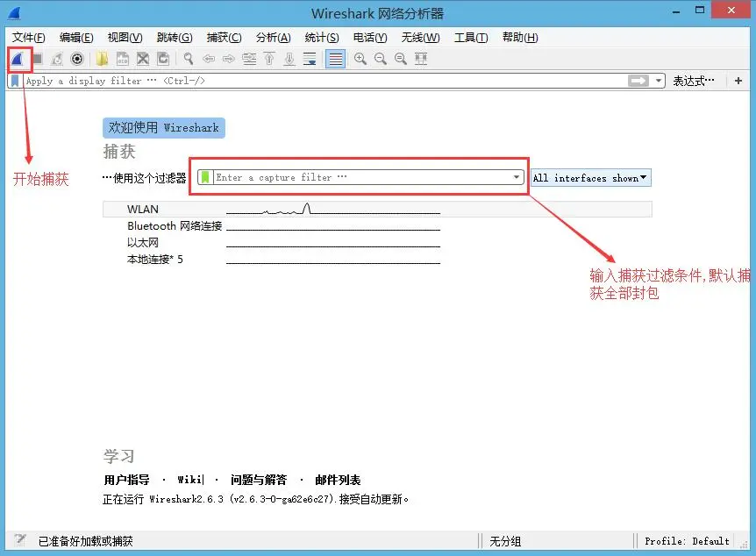
Task: Go to the next packet (right arrow)
Action: tap(229, 59)
